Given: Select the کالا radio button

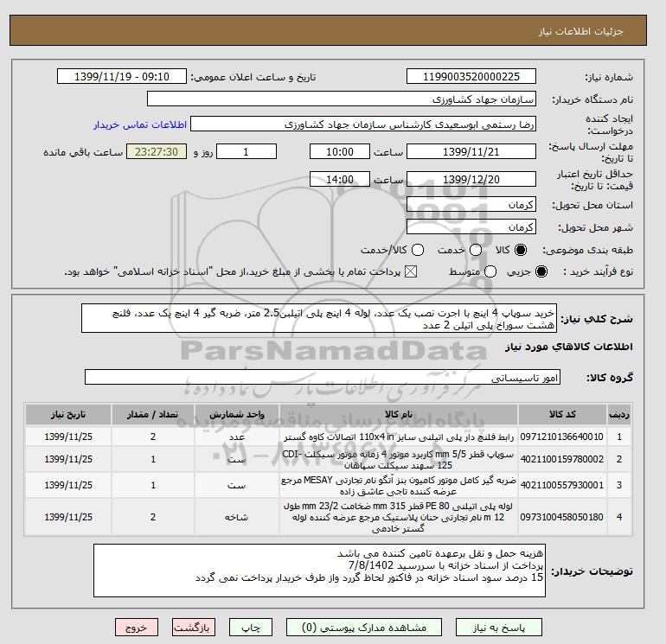Looking at the screenshot, I should point(521,250).
